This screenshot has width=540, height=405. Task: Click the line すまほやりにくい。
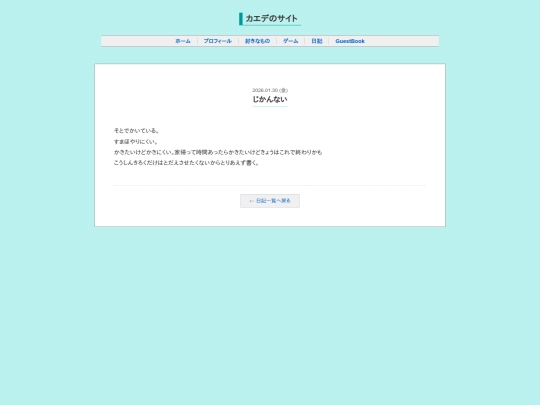point(136,142)
